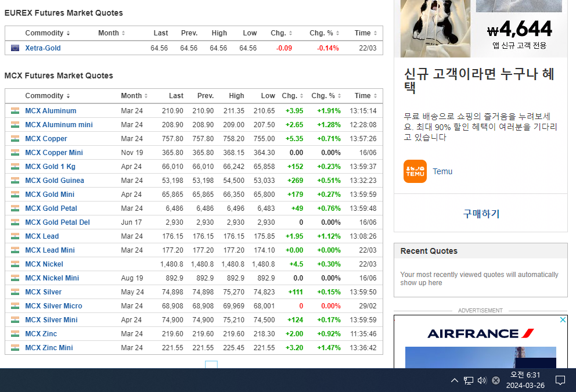Image resolution: width=576 pixels, height=392 pixels.
Task: Open the MCX Gold Mini link
Action: (x=49, y=195)
